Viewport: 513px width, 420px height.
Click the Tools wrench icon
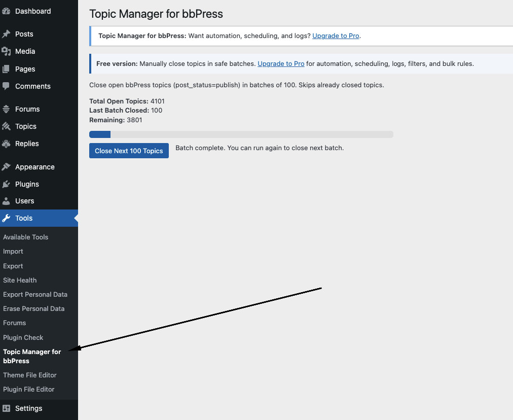(x=6, y=218)
